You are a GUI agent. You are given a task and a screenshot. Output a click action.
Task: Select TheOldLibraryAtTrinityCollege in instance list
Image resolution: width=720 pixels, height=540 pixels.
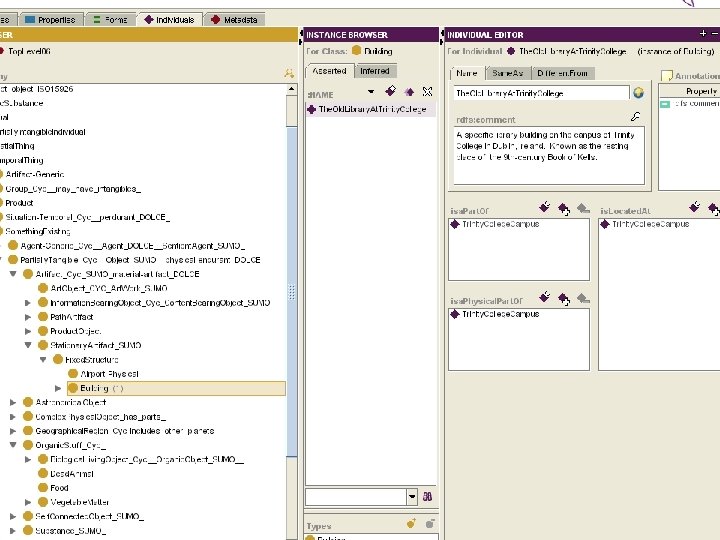(x=371, y=109)
